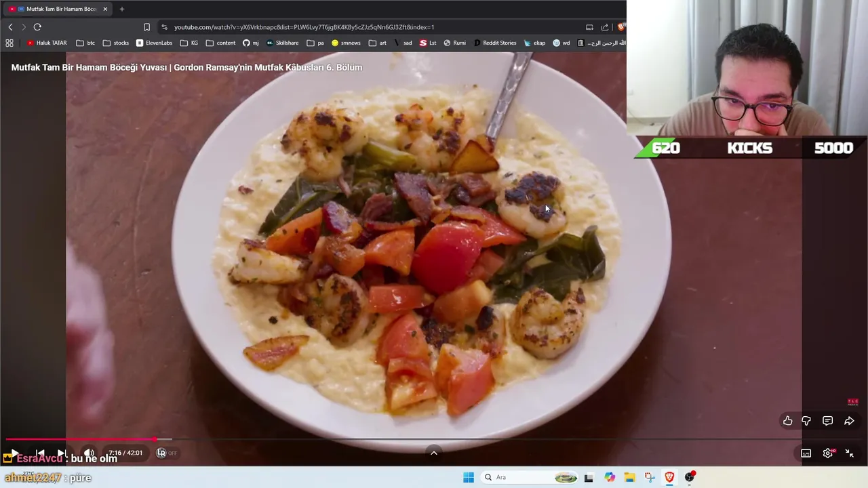Image resolution: width=868 pixels, height=488 pixels.
Task: Open Brave Shields lion icon
Action: tap(620, 27)
